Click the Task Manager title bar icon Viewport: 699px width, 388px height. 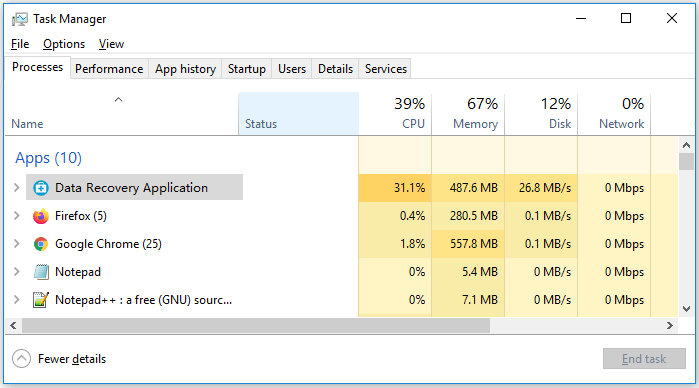click(20, 19)
